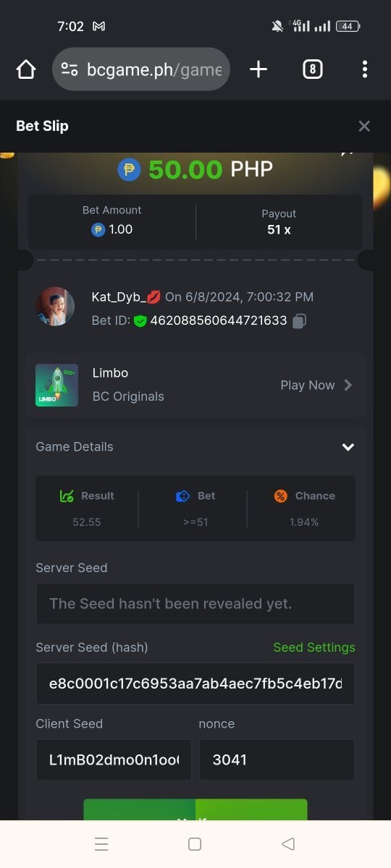Open a new tab with plus icon
391x868 pixels.
(x=258, y=69)
